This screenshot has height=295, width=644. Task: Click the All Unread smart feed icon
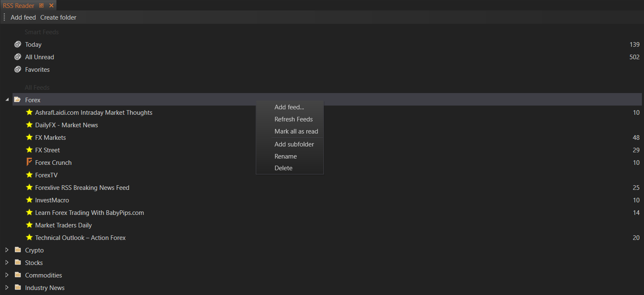click(18, 57)
